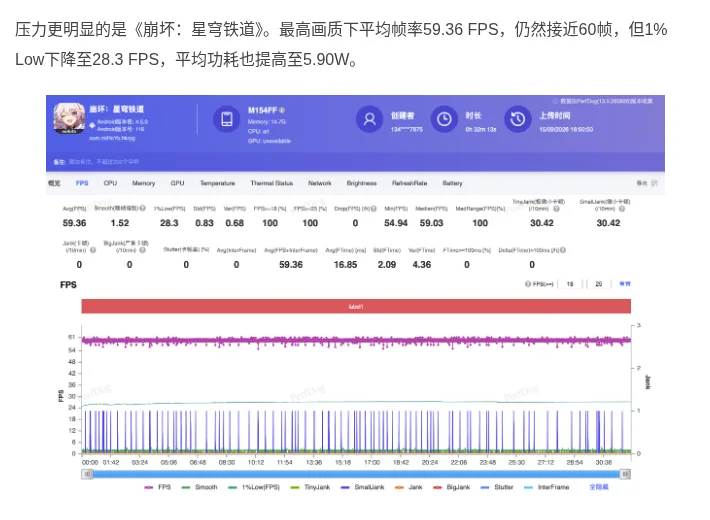710x520 pixels.
Task: Click the duration clock icon
Action: point(444,119)
